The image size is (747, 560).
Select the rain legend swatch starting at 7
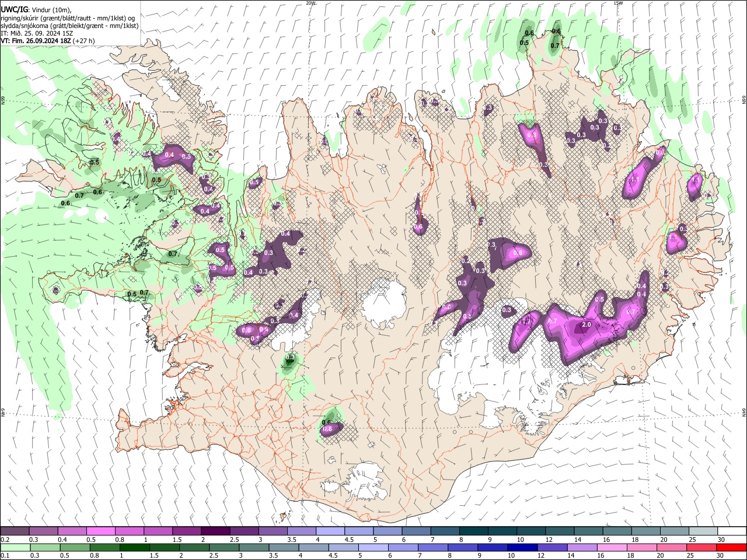[432, 547]
